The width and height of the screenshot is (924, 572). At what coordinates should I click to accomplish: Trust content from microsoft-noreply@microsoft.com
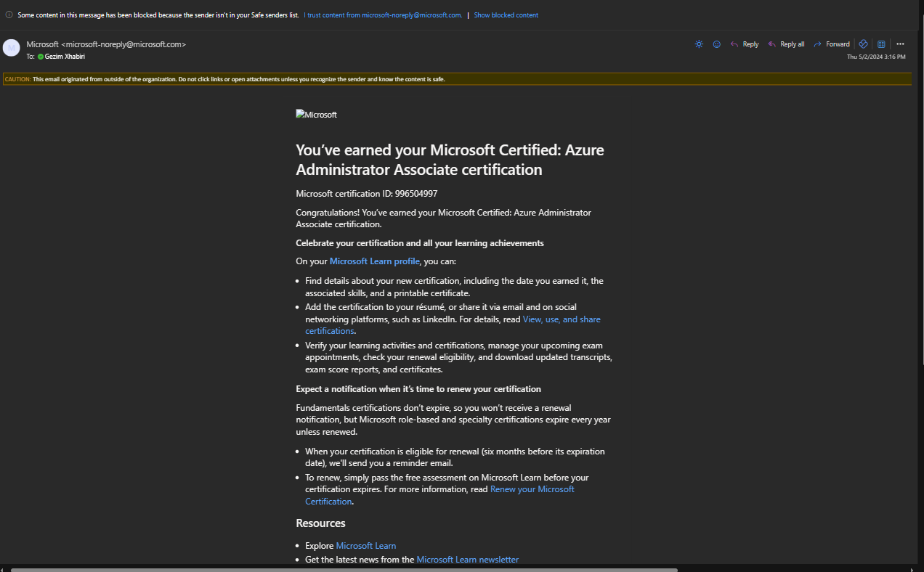[x=383, y=15]
